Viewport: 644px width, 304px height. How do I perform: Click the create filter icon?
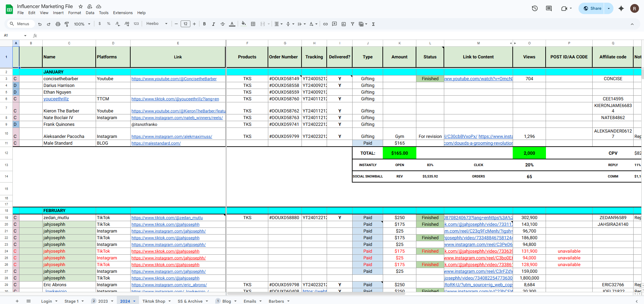(353, 24)
